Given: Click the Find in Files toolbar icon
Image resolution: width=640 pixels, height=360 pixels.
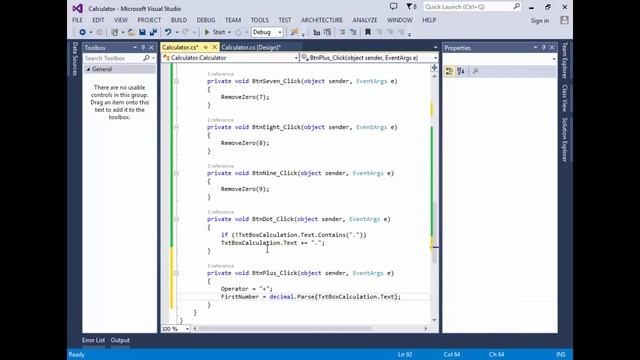Looking at the screenshot, I should point(294,32).
